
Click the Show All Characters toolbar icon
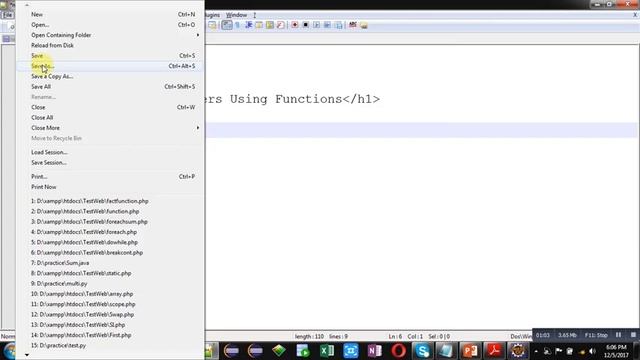238,25
